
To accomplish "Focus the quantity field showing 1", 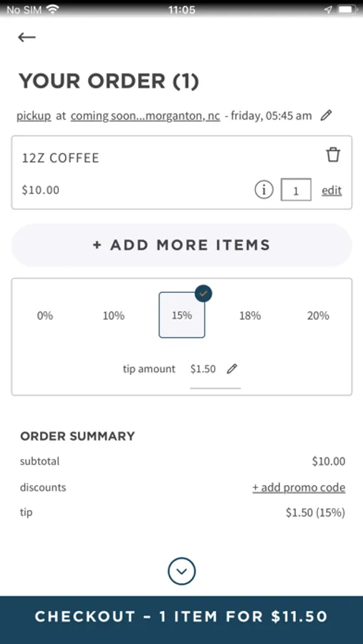I will pos(296,190).
